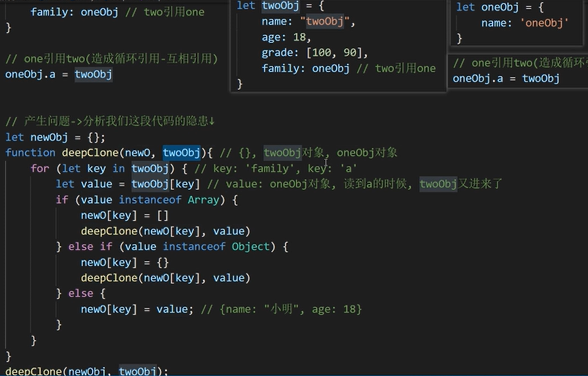
Task: Click the comment "// key: 'family', key: 'a'"
Action: [276, 168]
